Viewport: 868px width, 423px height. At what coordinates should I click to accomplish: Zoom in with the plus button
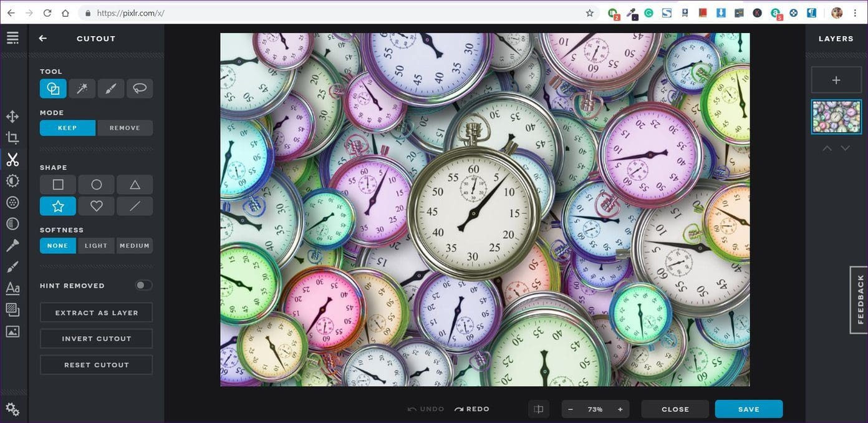[620, 409]
